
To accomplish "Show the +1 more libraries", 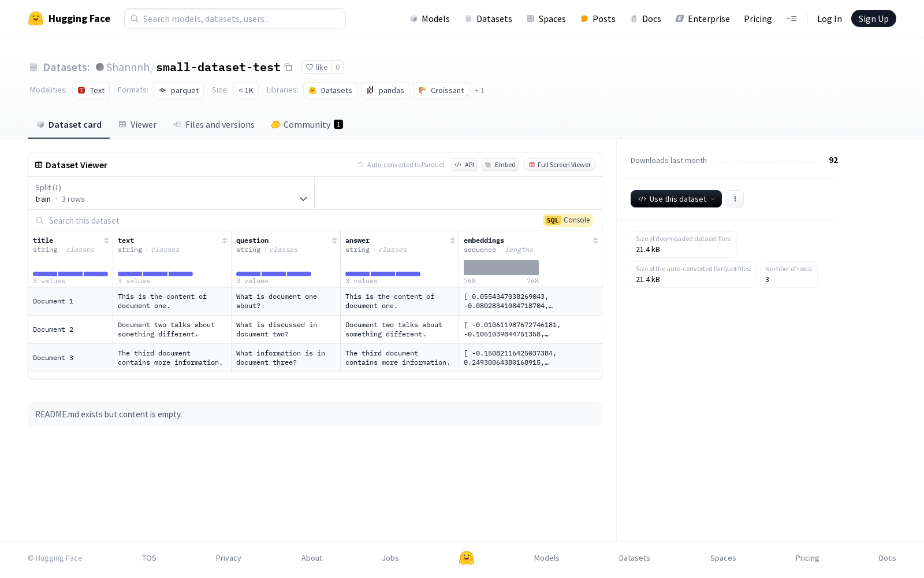I will (479, 90).
